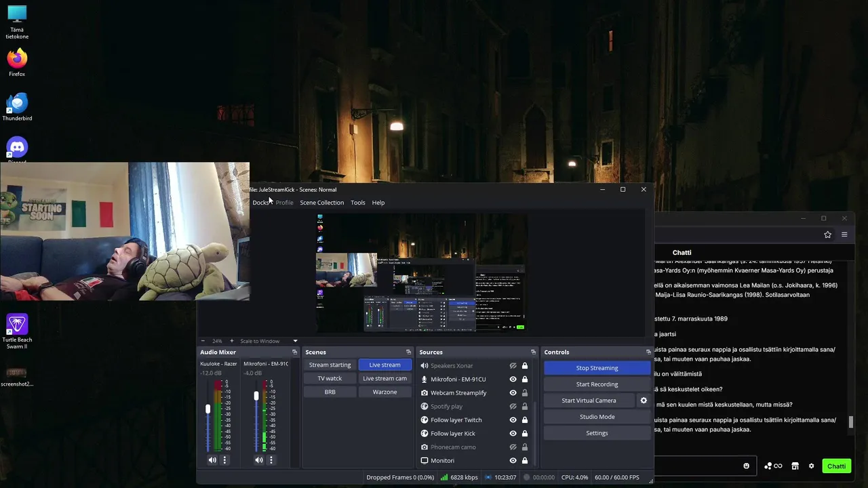Hide the Mikrofoni - EM-91CU source
The image size is (868, 488).
(x=513, y=380)
